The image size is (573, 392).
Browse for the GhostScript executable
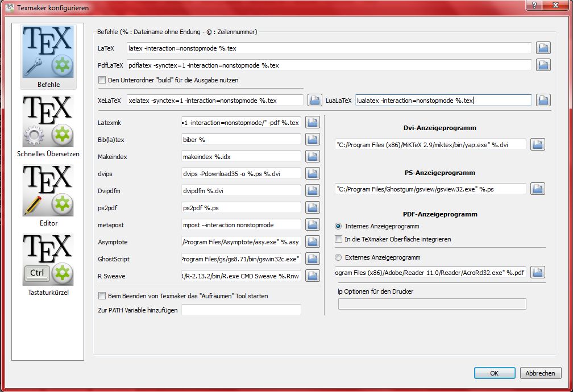313,258
